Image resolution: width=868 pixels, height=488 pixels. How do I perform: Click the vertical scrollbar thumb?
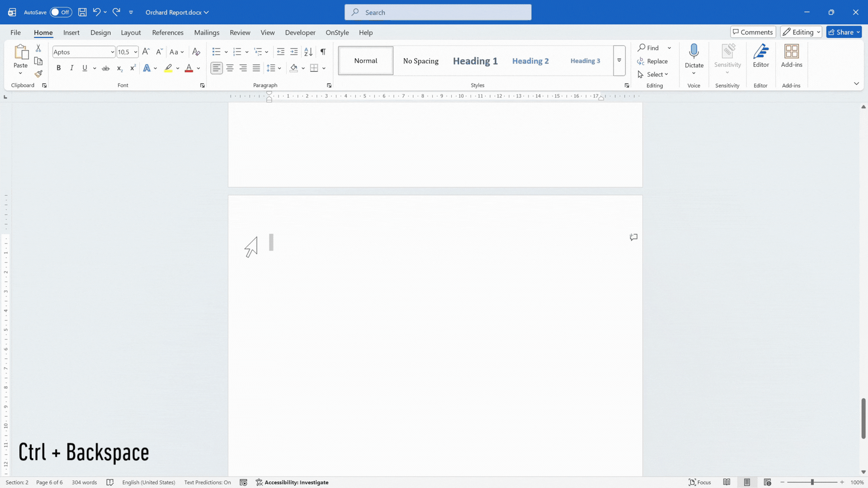point(863,418)
